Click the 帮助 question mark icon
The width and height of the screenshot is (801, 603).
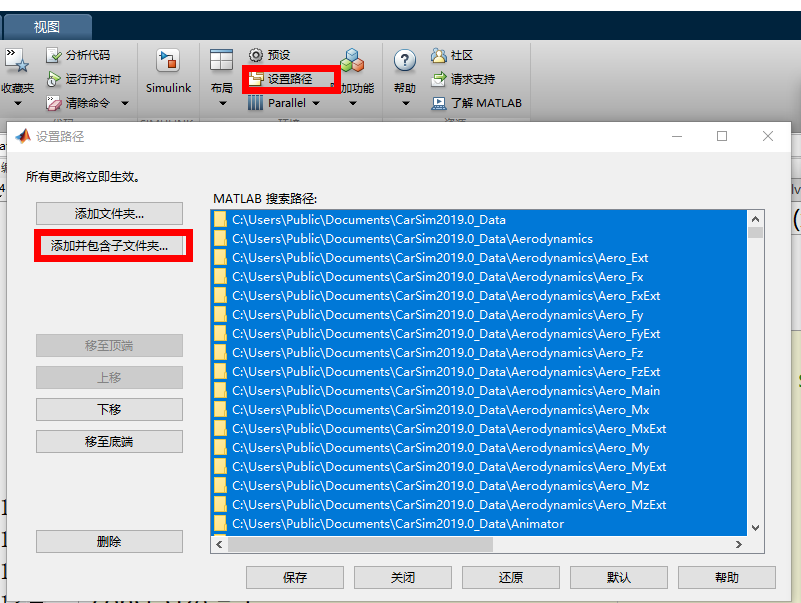405,61
